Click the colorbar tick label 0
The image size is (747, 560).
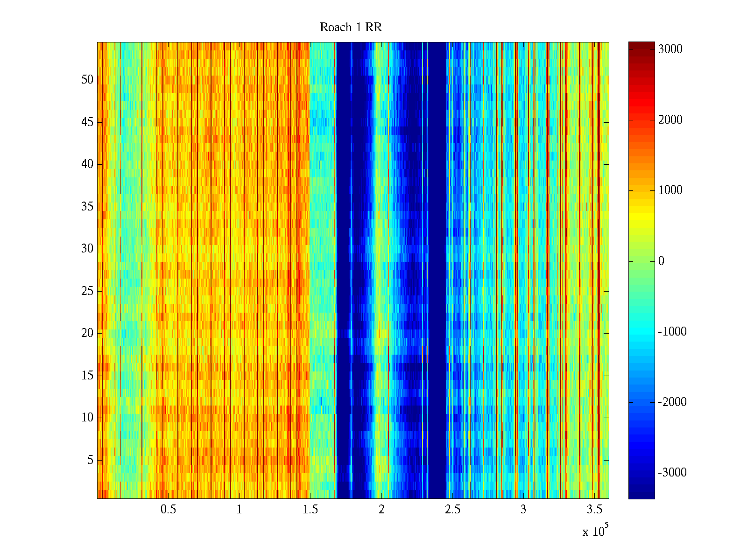coord(661,261)
